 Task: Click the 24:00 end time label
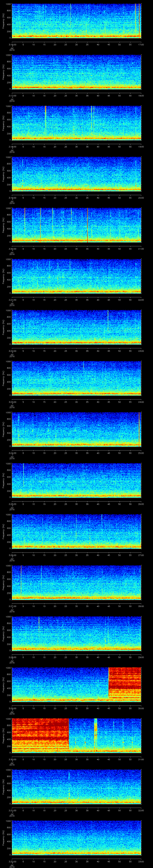(141, 402)
